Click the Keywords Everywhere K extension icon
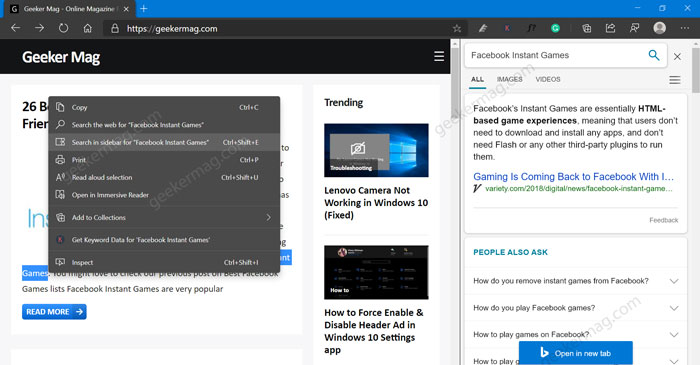The image size is (700, 365). tap(507, 28)
